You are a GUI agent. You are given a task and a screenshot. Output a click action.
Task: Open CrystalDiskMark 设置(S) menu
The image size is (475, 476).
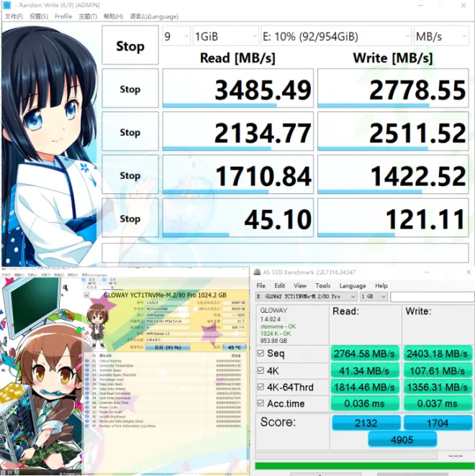tap(39, 17)
